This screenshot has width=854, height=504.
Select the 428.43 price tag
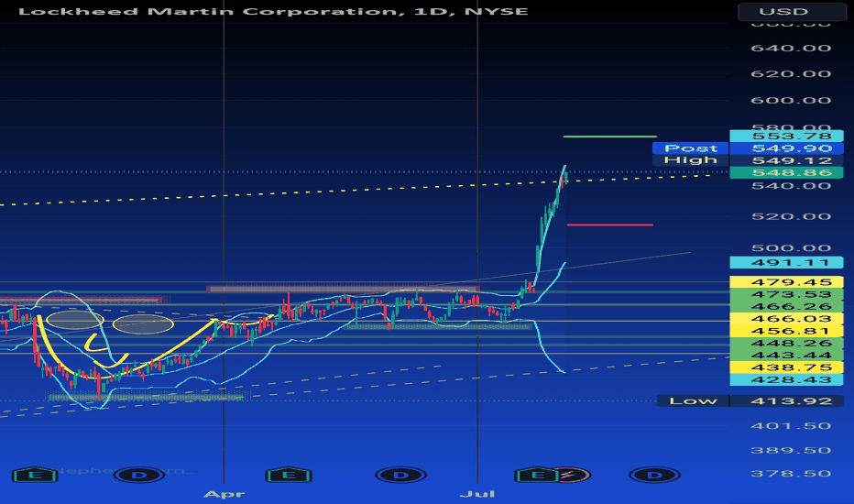click(x=786, y=379)
